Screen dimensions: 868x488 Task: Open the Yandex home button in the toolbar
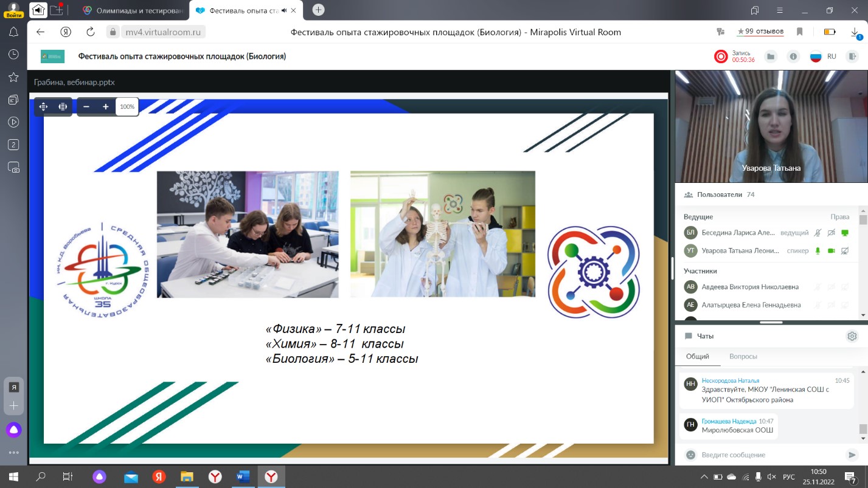(66, 32)
